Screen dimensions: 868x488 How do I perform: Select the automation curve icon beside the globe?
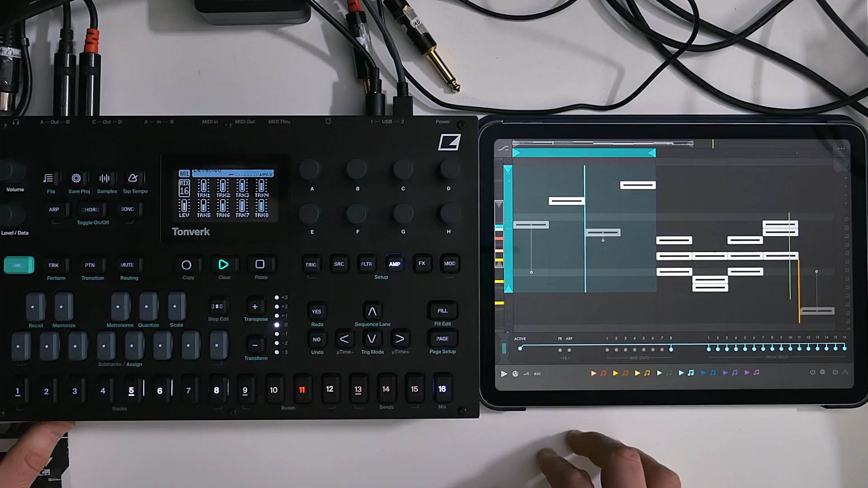(x=526, y=373)
